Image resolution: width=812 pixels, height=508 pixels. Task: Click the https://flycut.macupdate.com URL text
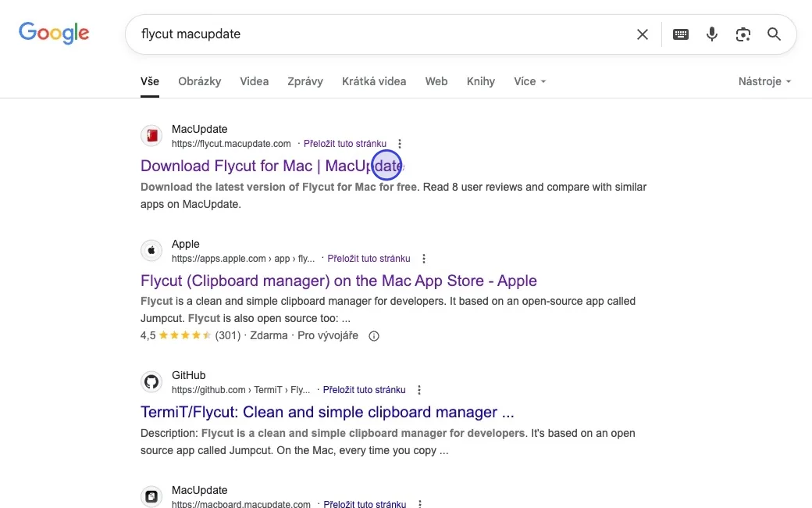[x=231, y=144]
